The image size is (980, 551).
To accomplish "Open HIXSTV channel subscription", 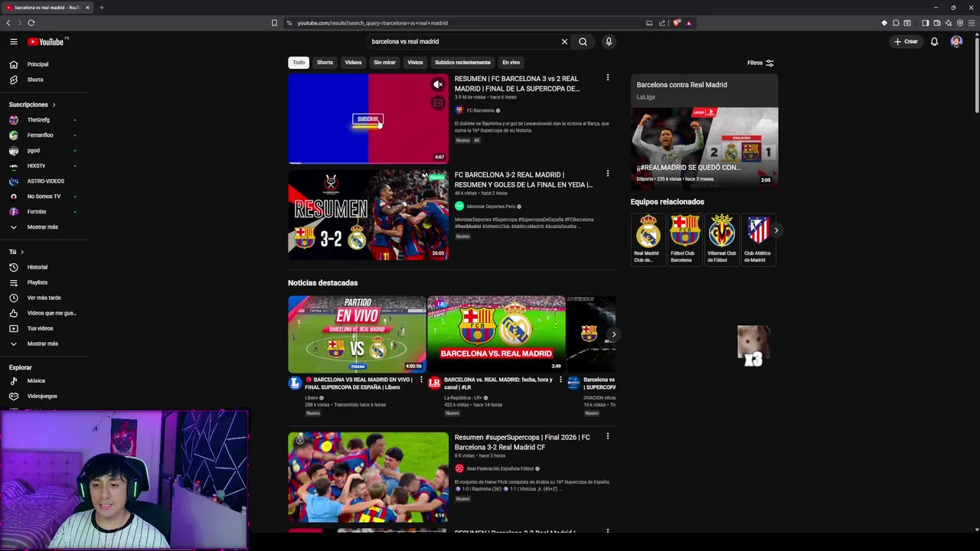I will 36,165.
